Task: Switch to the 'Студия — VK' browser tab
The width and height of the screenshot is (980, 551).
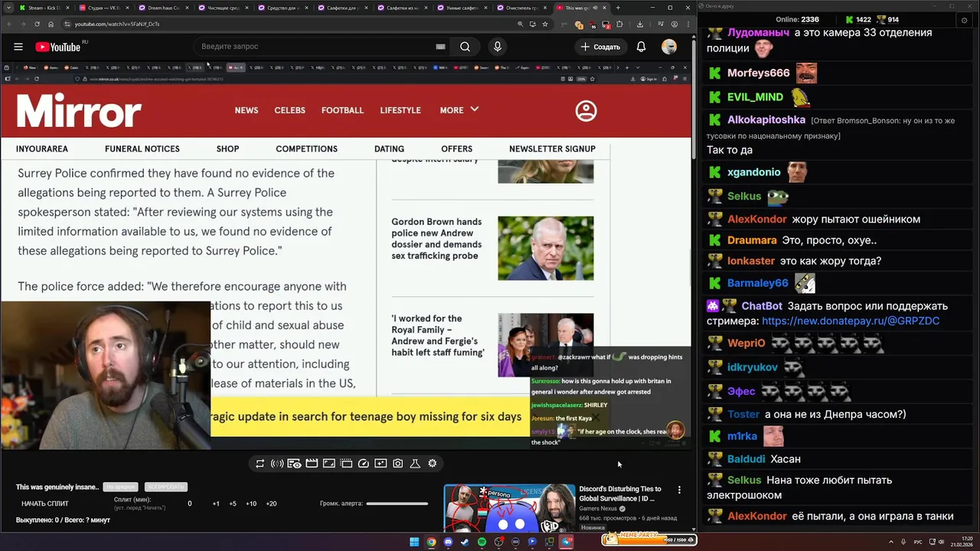Action: tap(103, 8)
